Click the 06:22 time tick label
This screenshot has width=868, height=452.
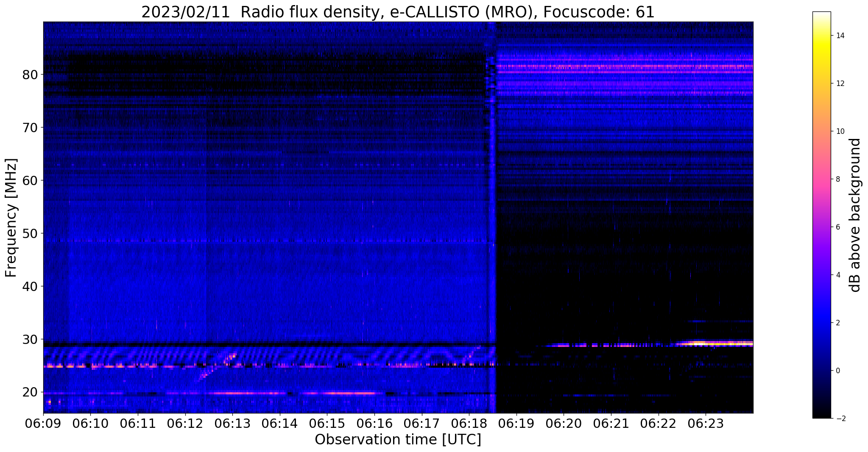click(658, 423)
